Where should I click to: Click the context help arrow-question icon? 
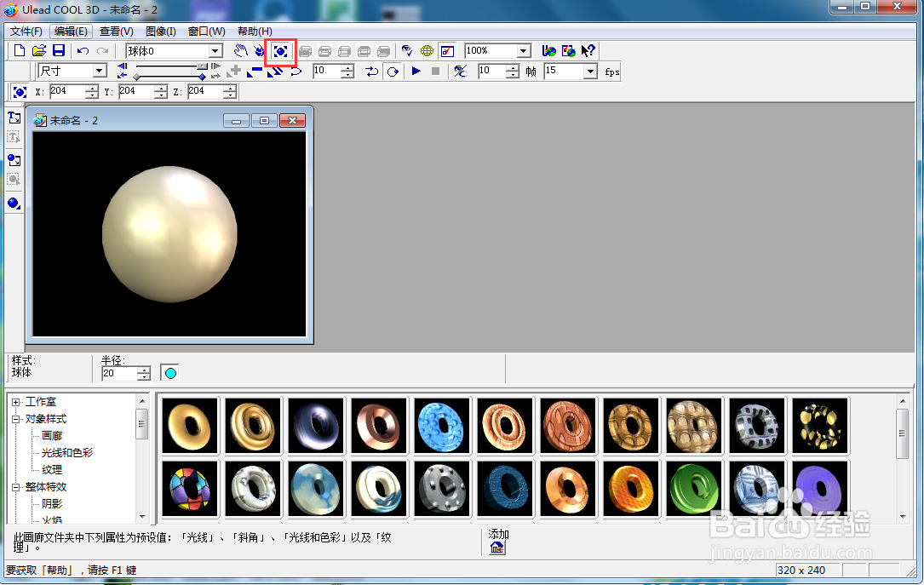[x=588, y=51]
